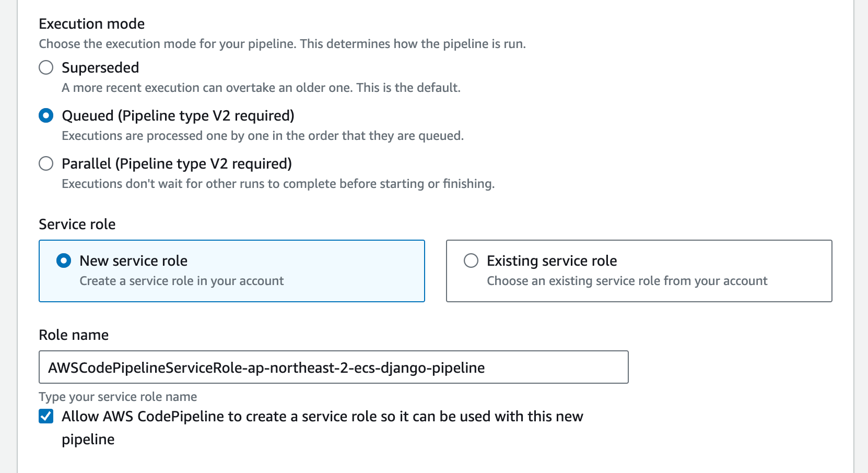Click the 'Parallel (Pipeline type V2 required)' label
The image size is (868, 473).
pyautogui.click(x=177, y=164)
